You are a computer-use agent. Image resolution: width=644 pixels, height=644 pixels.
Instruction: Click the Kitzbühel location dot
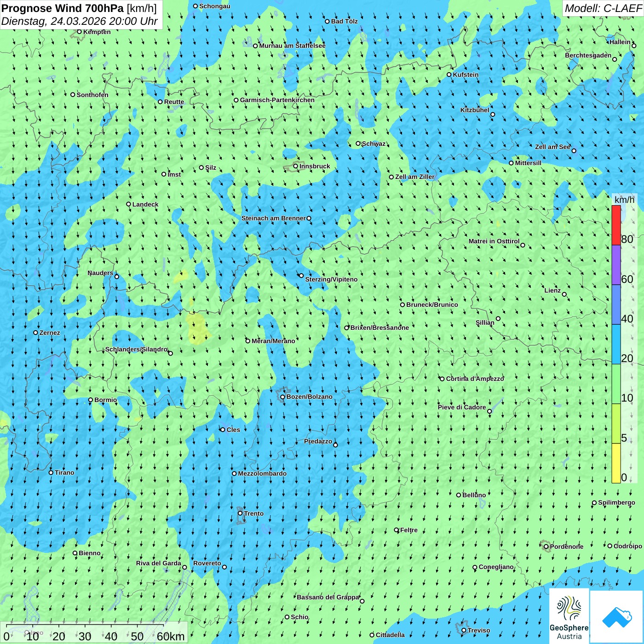(x=493, y=115)
